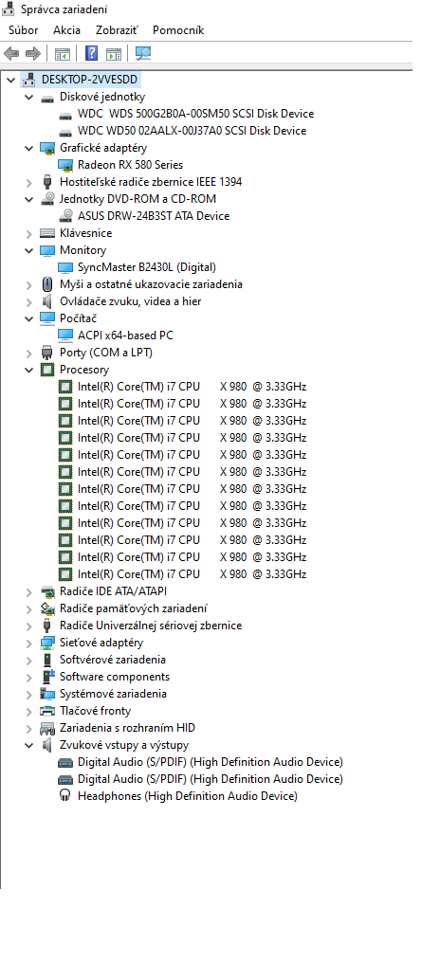Select the first Intel Core i7 X 980 entry
Screen dimensions: 421x980
192,387
